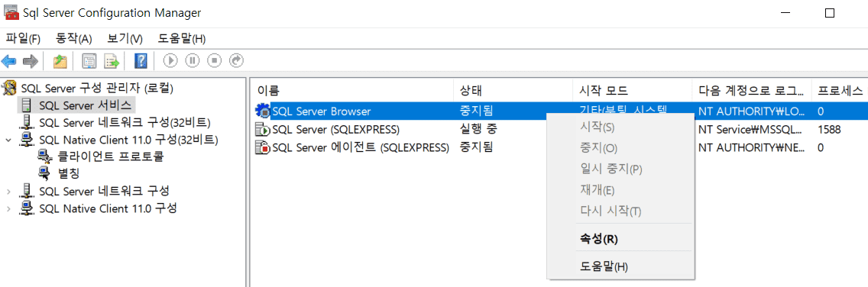Click the Back arrow toolbar icon
This screenshot has height=287, width=868.
pyautogui.click(x=9, y=61)
